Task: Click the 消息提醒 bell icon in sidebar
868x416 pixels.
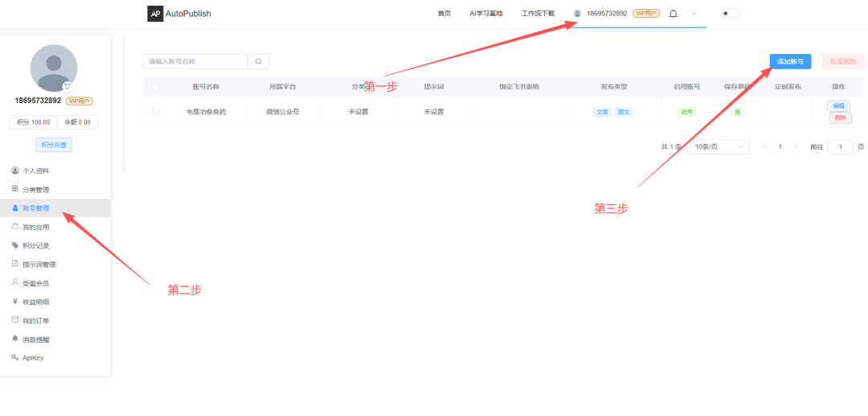Action: tap(15, 339)
